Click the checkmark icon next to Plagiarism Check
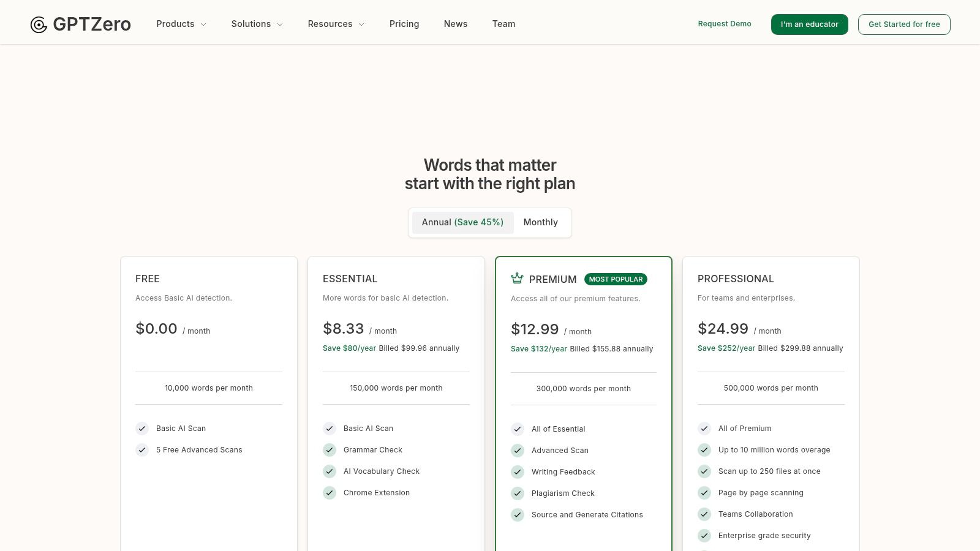 pos(518,493)
